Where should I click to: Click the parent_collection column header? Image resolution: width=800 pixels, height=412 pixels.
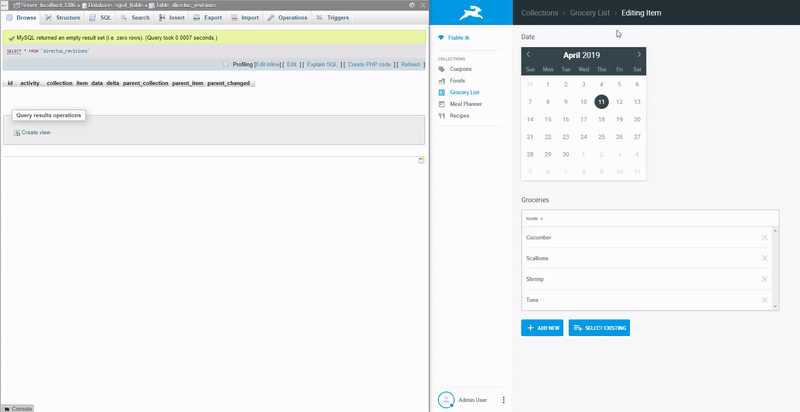145,83
